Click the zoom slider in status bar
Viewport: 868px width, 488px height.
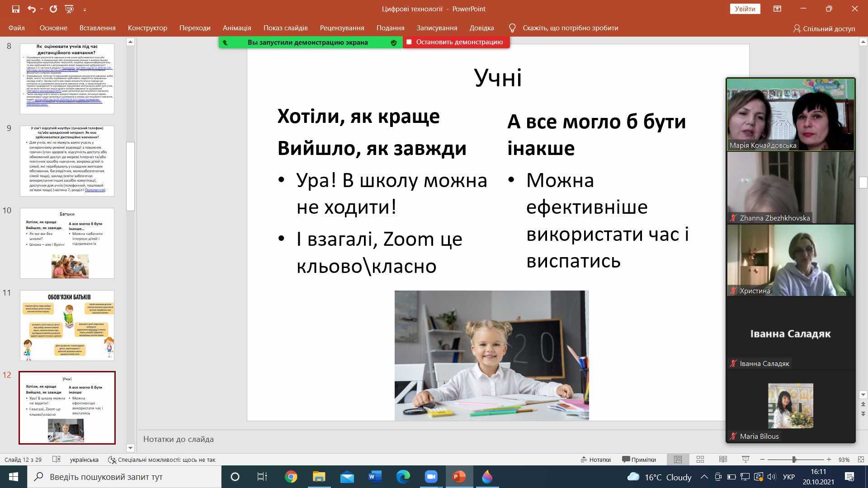point(794,460)
